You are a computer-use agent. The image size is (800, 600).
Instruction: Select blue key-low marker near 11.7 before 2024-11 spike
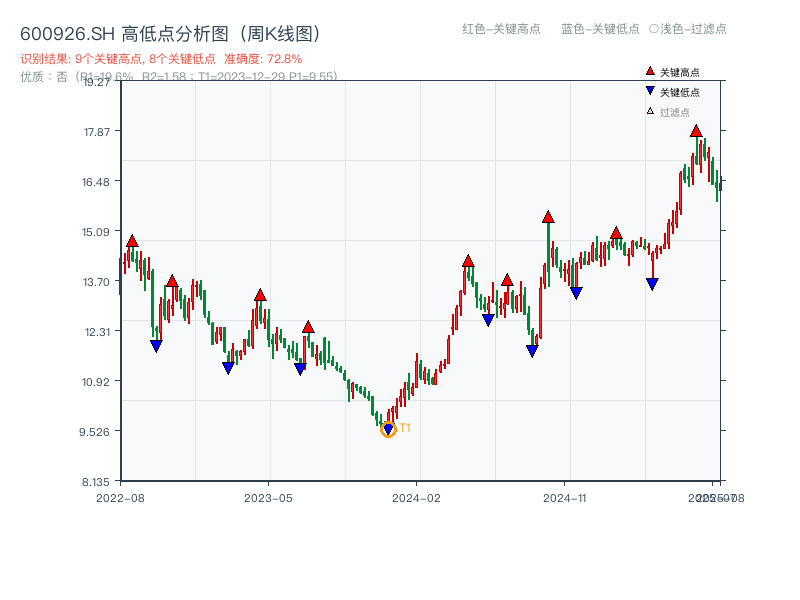532,351
